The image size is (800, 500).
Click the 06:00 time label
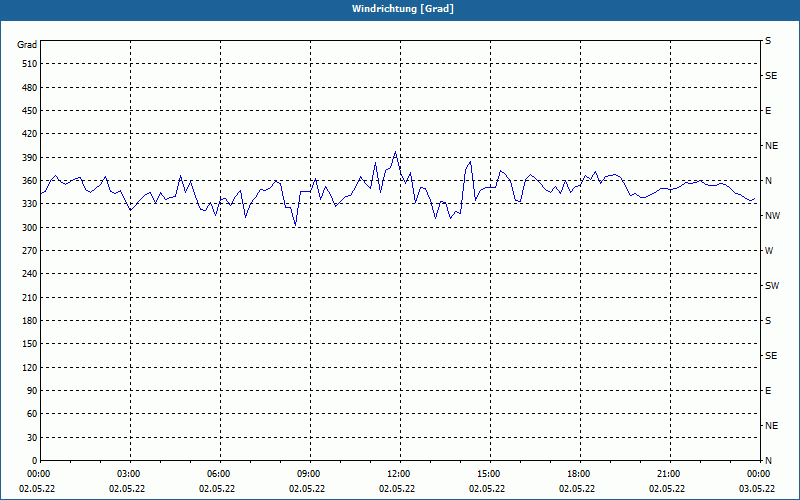(x=219, y=474)
